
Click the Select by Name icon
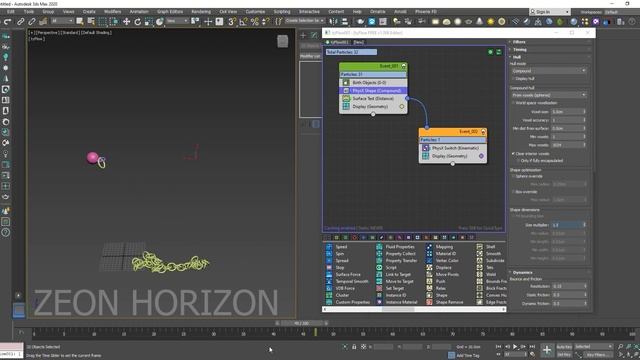[91, 22]
